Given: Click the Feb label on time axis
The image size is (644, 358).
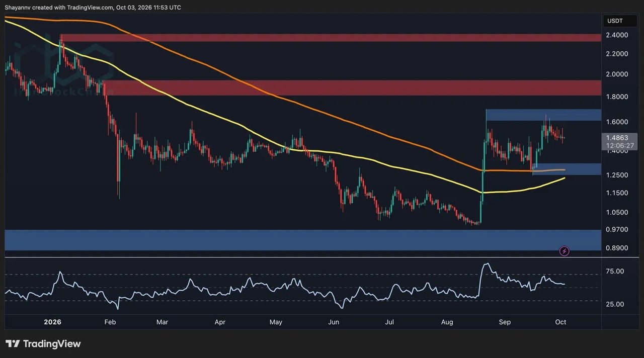Looking at the screenshot, I should [x=110, y=322].
